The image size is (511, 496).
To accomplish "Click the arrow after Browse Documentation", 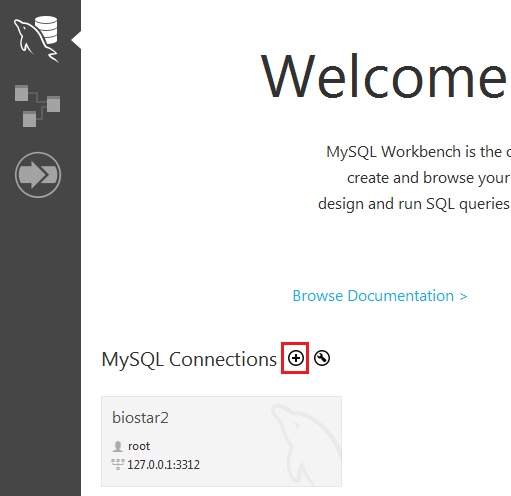I will tap(463, 296).
